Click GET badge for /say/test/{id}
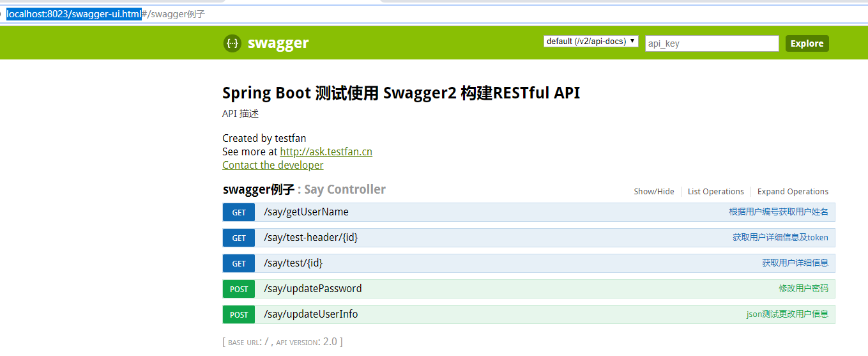Screen dimensions: 868x356 click(239, 263)
